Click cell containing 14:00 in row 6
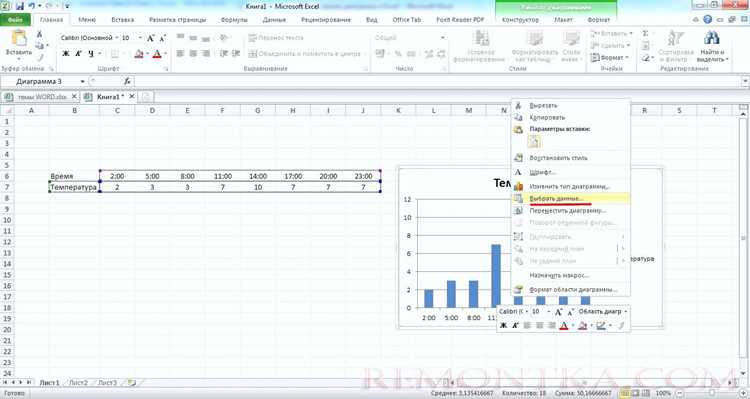The width and height of the screenshot is (750, 399). (258, 176)
